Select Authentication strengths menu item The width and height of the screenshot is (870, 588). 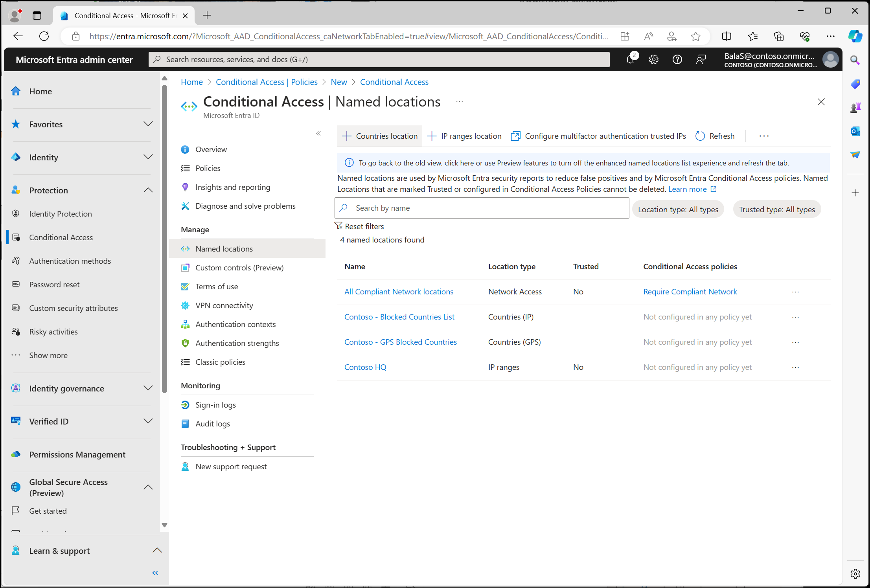[x=237, y=343]
